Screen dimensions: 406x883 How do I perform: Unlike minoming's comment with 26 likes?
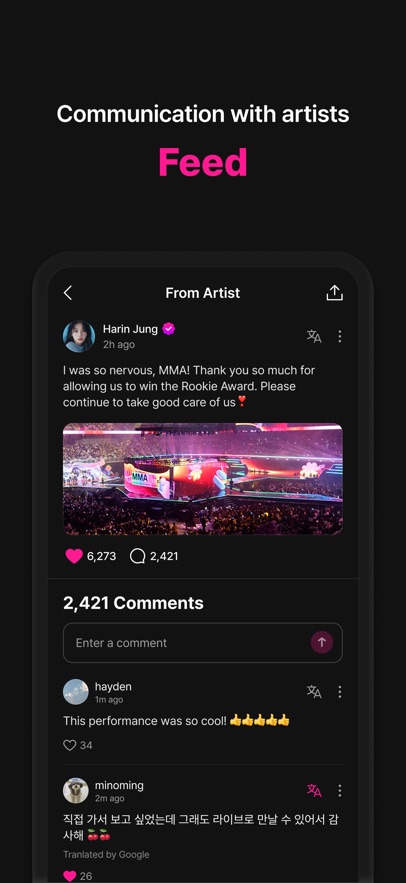coord(69,876)
